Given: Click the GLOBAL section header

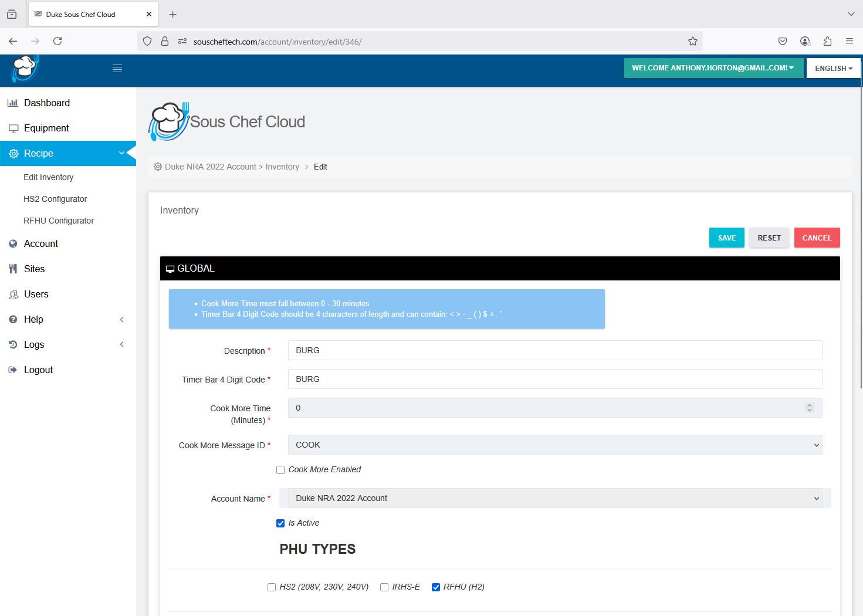Looking at the screenshot, I should [500, 268].
